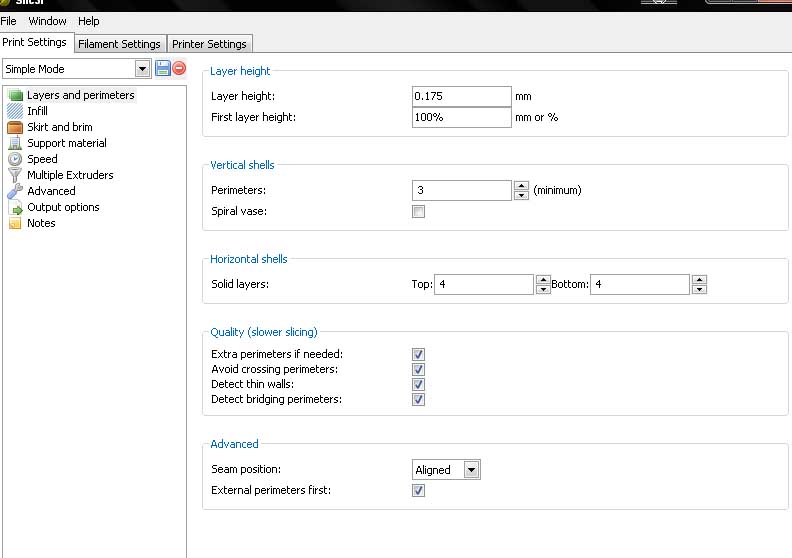This screenshot has height=558, width=792.
Task: Switch to Print Settings tab
Action: pyautogui.click(x=34, y=42)
